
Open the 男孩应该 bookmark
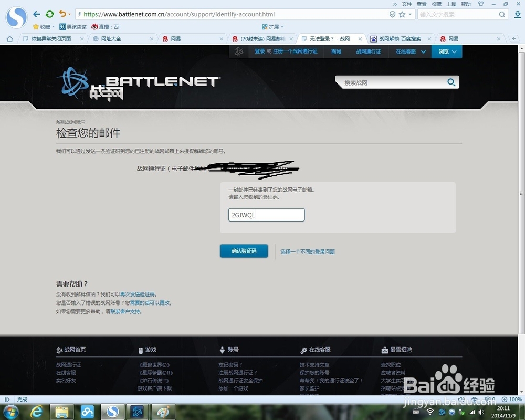point(72,27)
